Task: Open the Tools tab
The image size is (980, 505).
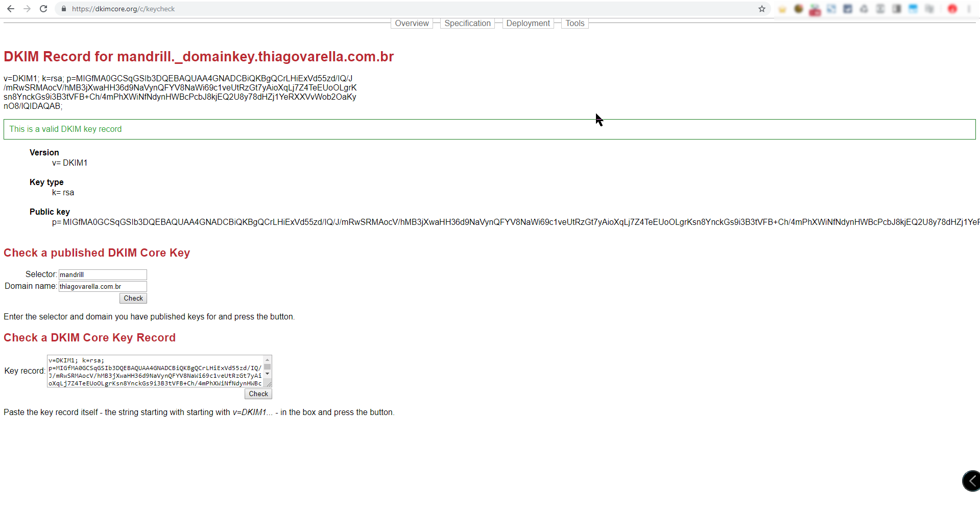Action: [x=575, y=24]
